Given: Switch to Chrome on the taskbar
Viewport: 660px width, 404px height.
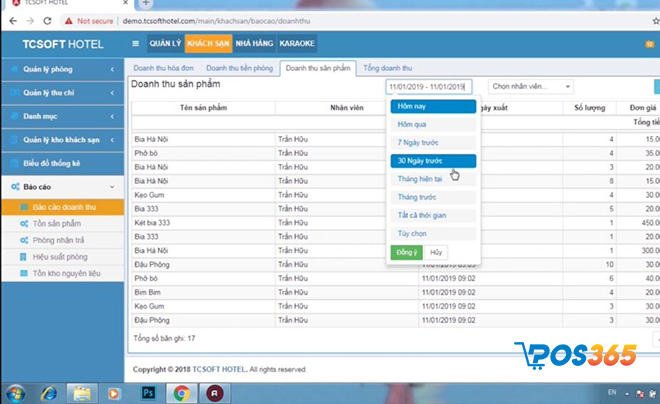Looking at the screenshot, I should click(x=181, y=393).
